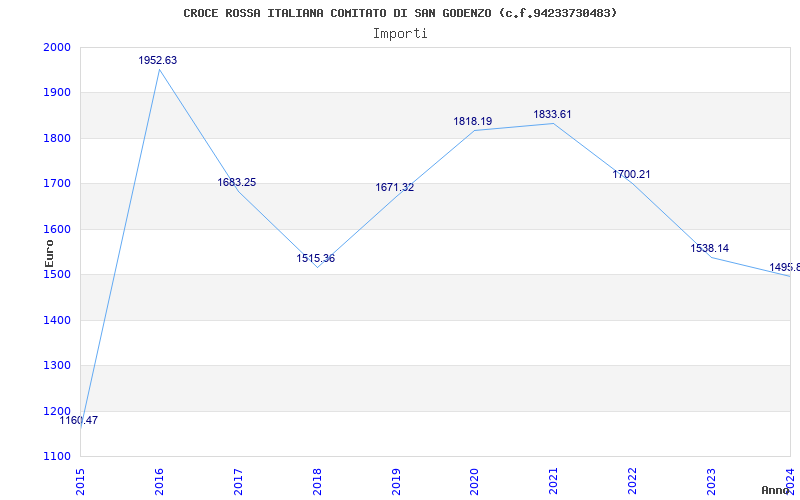Click the y-axis value 1700
800x500 pixels.
[x=57, y=184]
